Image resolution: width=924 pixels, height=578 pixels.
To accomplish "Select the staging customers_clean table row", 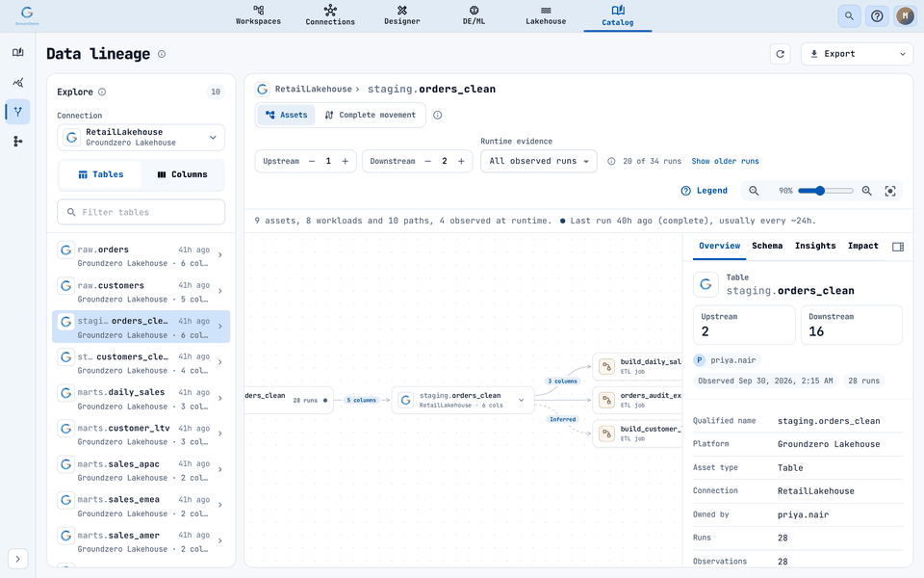I will [x=141, y=363].
